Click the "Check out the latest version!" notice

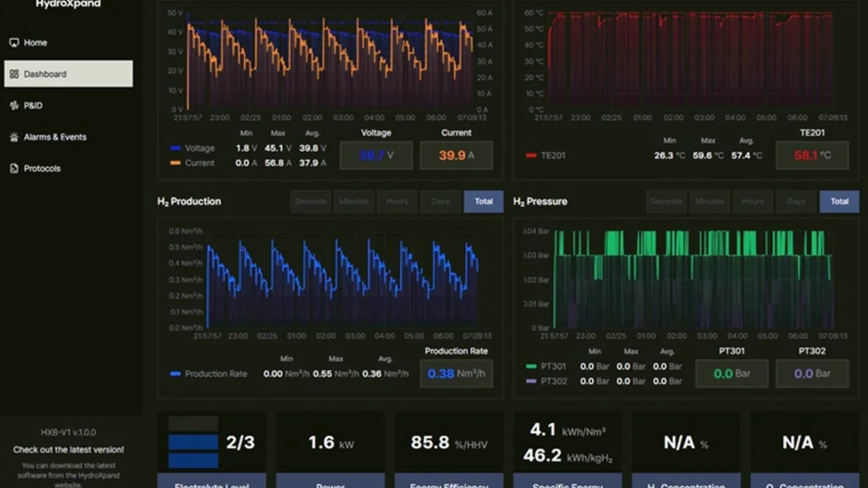tap(69, 450)
